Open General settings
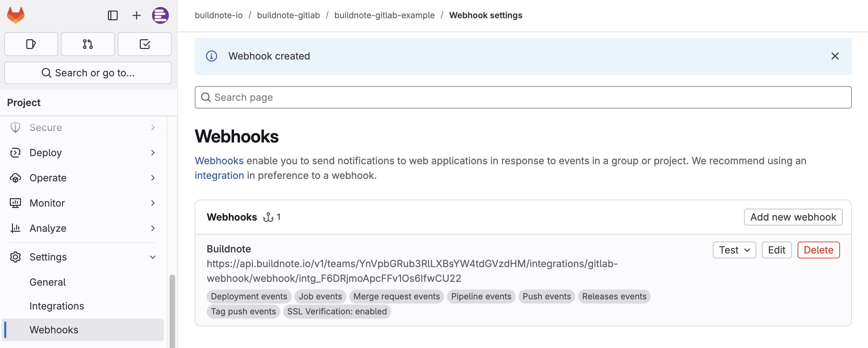The image size is (868, 348). 83,282
